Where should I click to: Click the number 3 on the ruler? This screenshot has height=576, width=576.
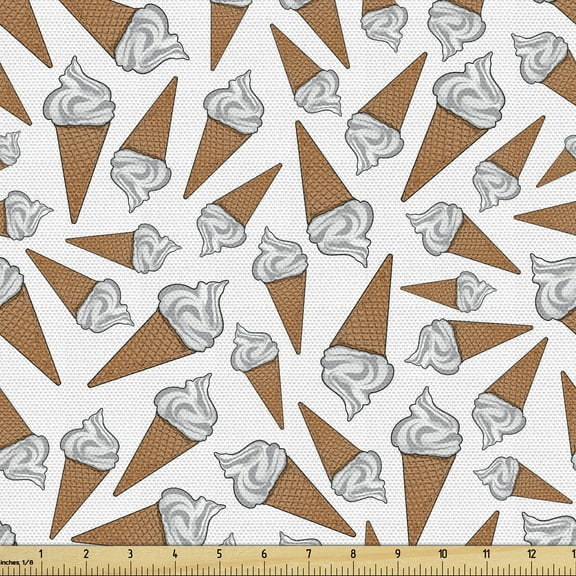point(130,554)
